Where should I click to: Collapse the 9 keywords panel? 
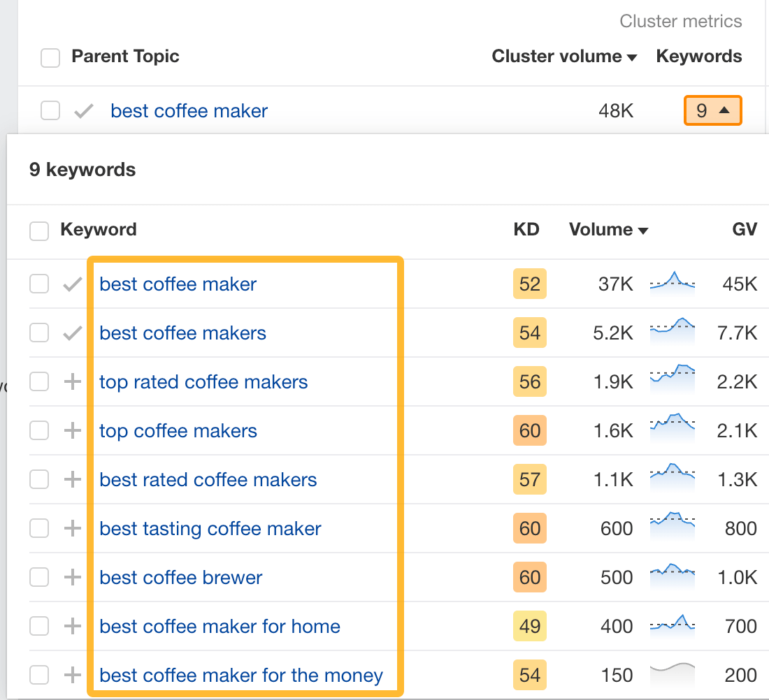click(712, 110)
